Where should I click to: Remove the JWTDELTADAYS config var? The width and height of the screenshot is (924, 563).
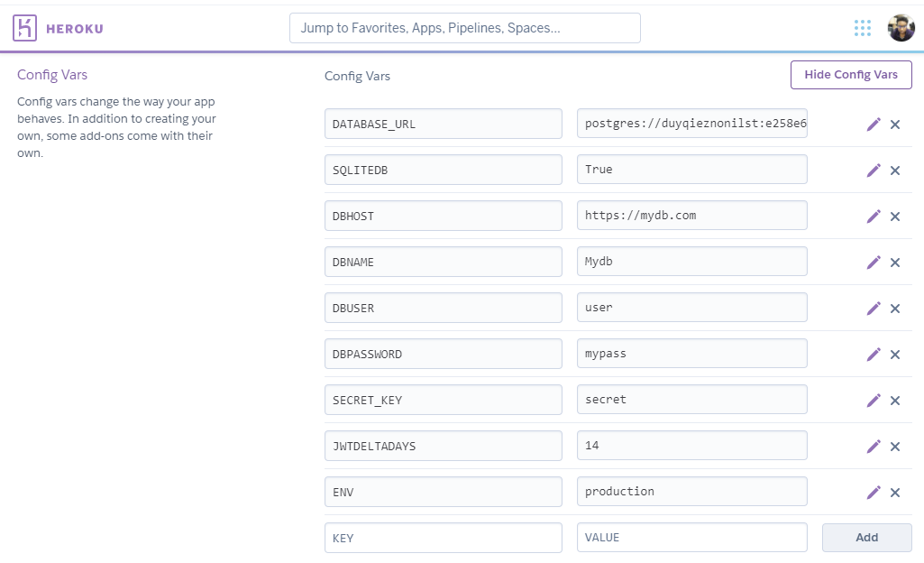pos(895,447)
